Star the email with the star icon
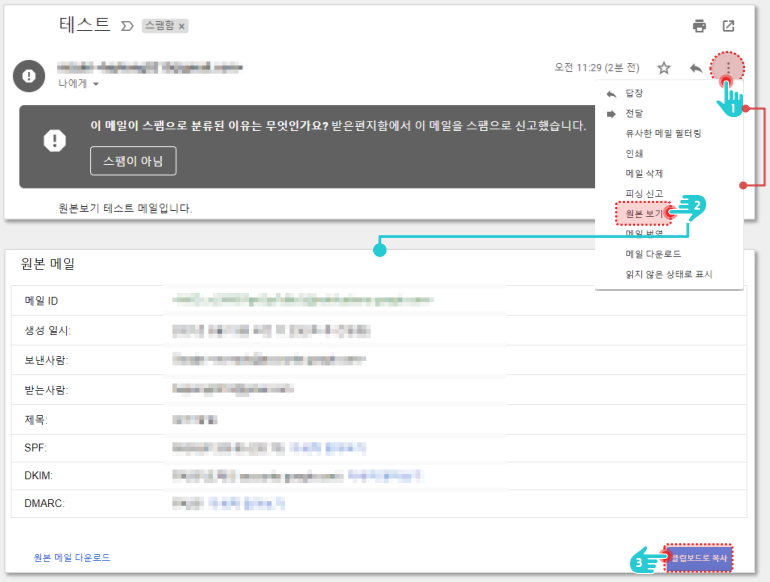The width and height of the screenshot is (770, 582). pos(664,68)
